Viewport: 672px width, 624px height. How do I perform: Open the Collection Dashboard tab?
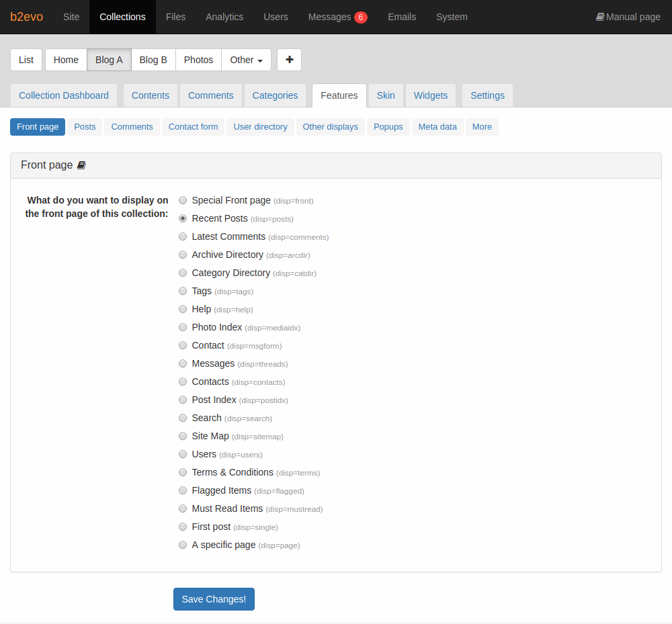click(x=64, y=95)
